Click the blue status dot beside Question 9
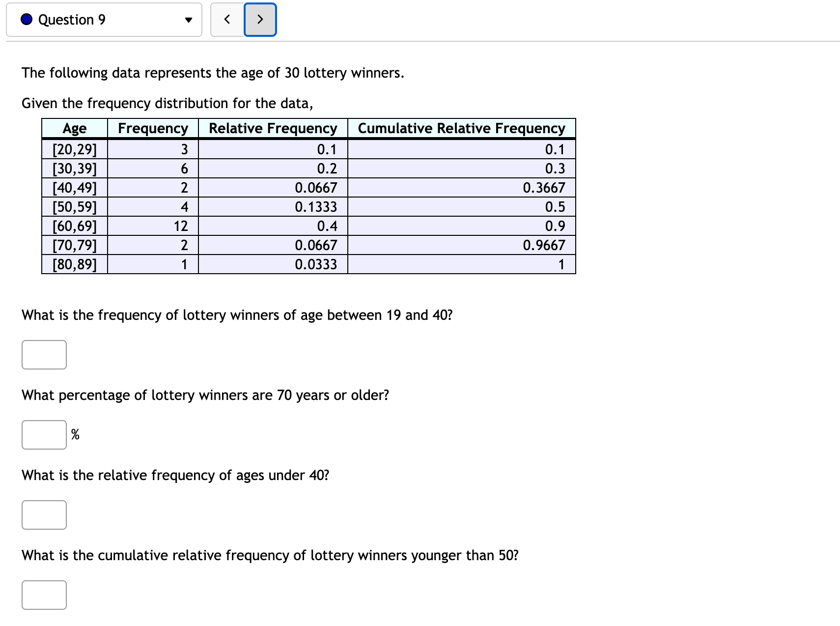840x626 pixels. [27, 19]
